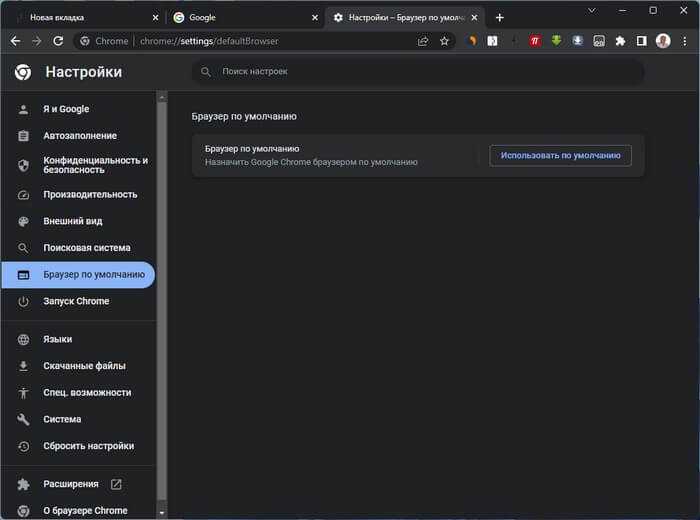Open the Chrome three-dot menu
The width and height of the screenshot is (700, 520).
point(684,41)
